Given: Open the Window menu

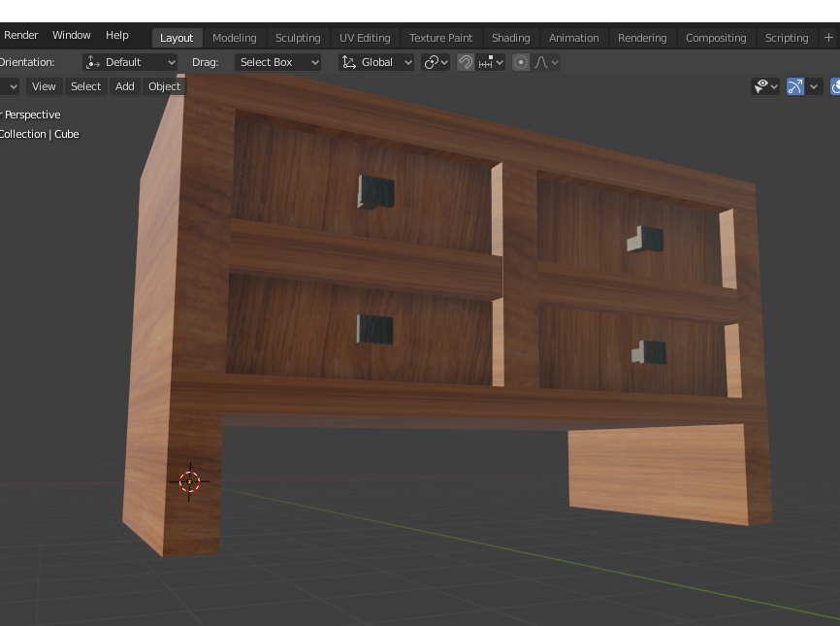Looking at the screenshot, I should pyautogui.click(x=71, y=35).
